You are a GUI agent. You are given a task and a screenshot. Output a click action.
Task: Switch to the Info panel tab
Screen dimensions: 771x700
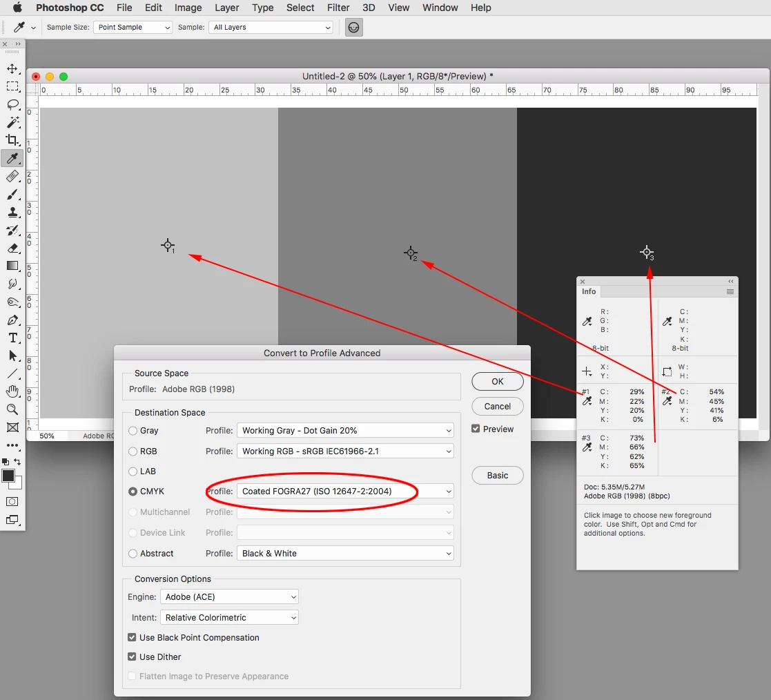(x=589, y=291)
